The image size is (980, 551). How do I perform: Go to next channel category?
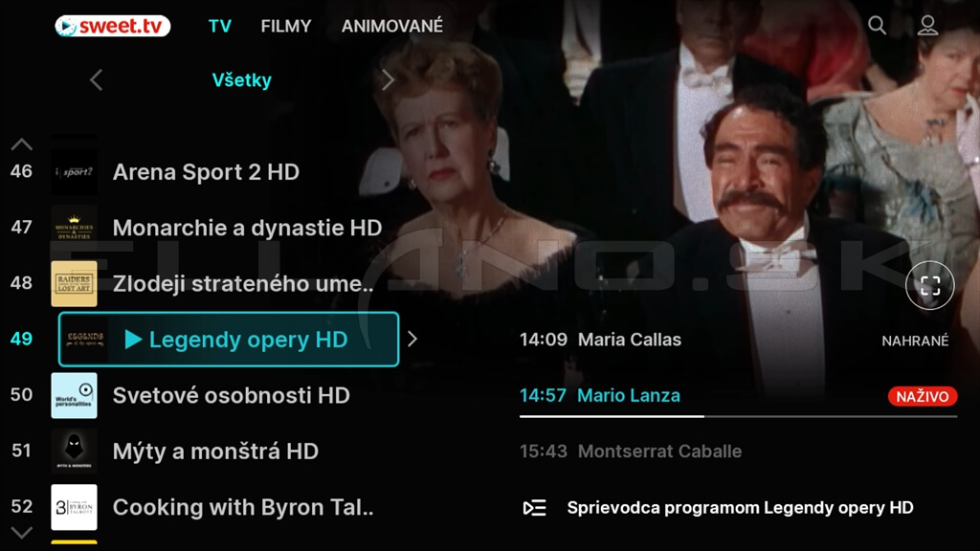[x=388, y=80]
